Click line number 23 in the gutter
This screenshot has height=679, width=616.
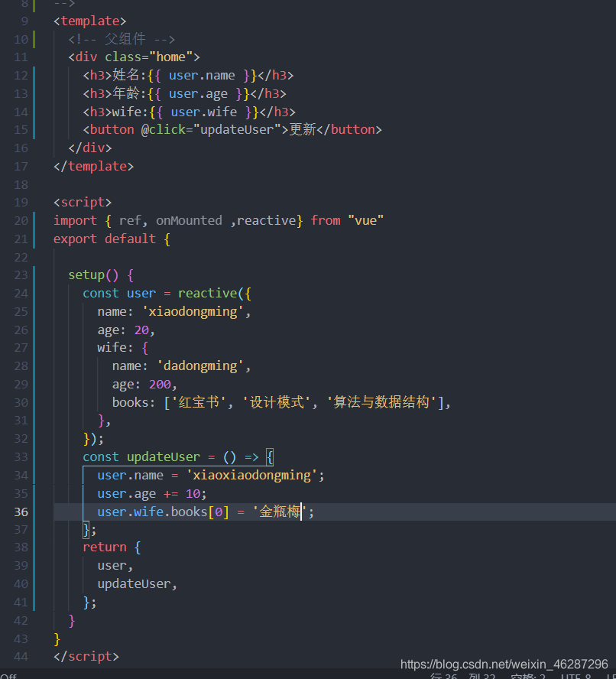21,275
